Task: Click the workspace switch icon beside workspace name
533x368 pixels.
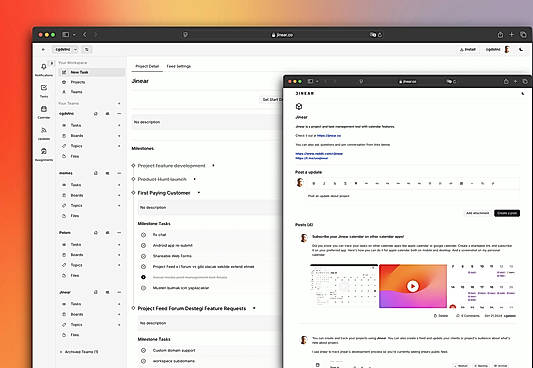Action: point(87,50)
